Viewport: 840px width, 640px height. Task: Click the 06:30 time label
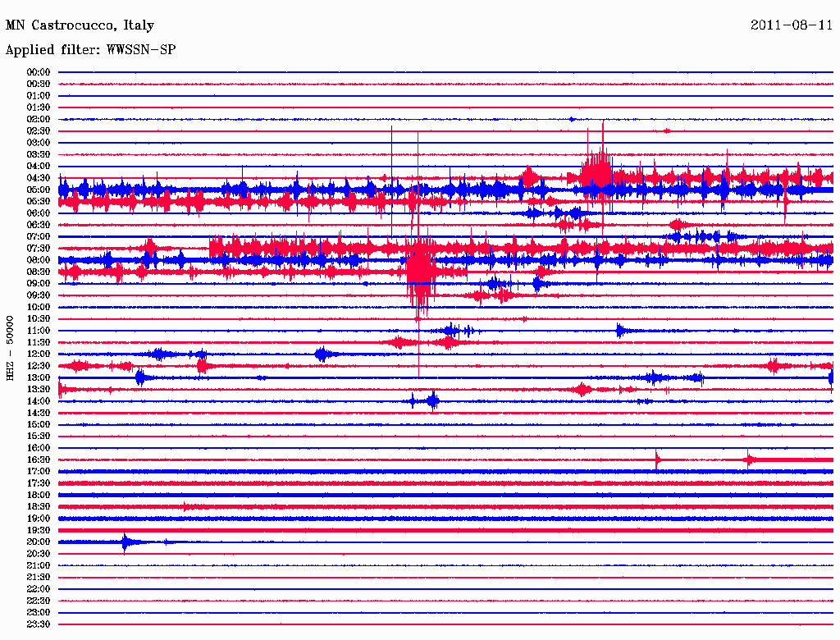click(39, 225)
